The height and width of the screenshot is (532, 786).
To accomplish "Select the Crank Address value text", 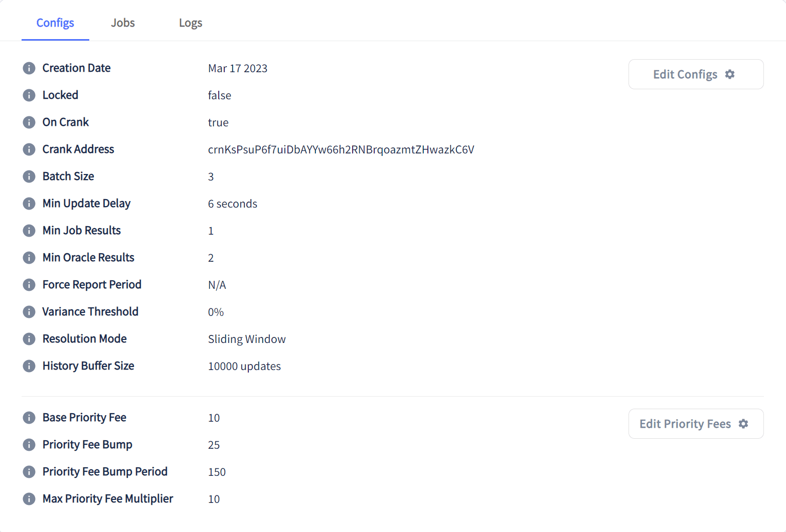I will [x=341, y=149].
